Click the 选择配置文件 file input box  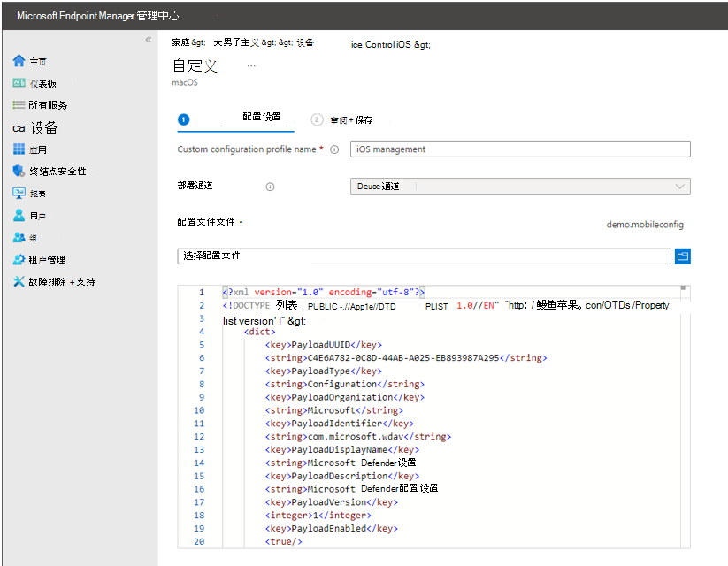[424, 256]
